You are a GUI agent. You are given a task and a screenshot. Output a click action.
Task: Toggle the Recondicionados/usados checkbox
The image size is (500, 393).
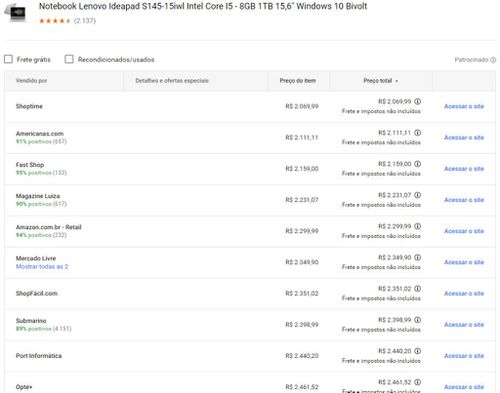coord(69,59)
